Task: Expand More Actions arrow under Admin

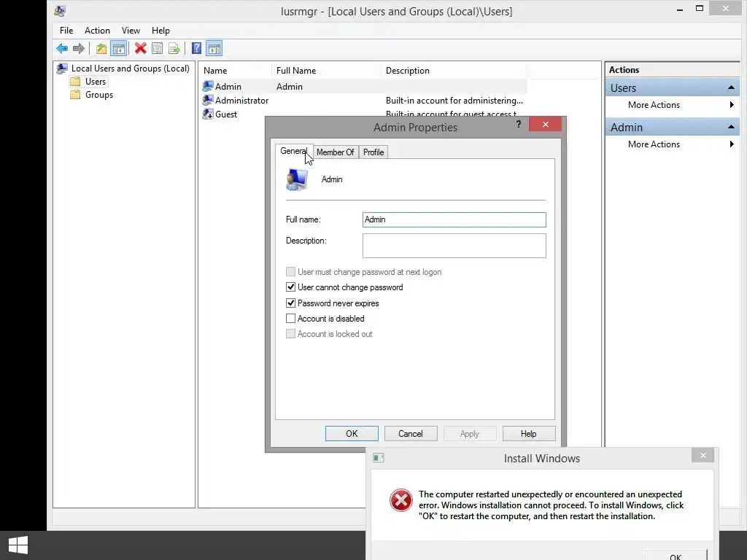Action: [x=732, y=144]
